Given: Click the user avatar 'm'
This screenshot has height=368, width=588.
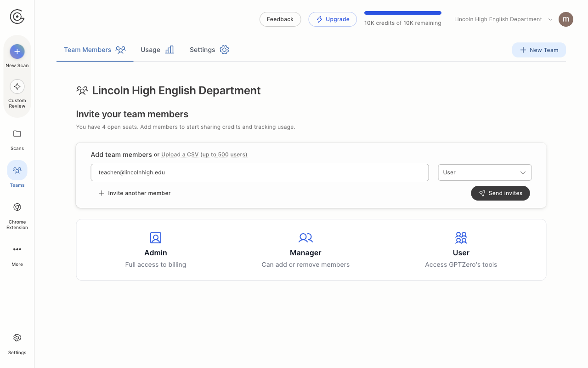Looking at the screenshot, I should click(x=566, y=19).
